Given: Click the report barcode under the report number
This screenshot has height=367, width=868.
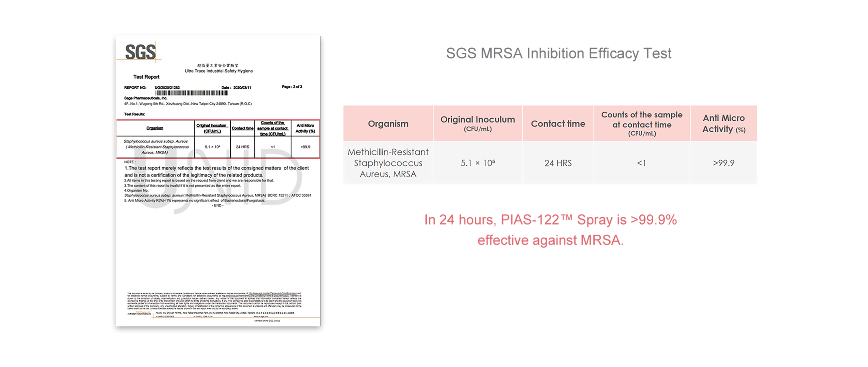Looking at the screenshot, I should coord(191,93).
